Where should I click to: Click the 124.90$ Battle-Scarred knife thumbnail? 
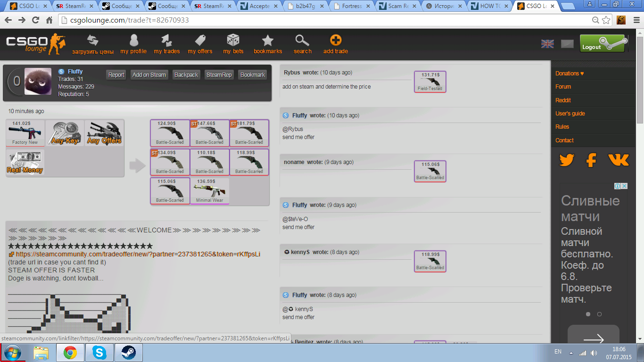pos(170,133)
